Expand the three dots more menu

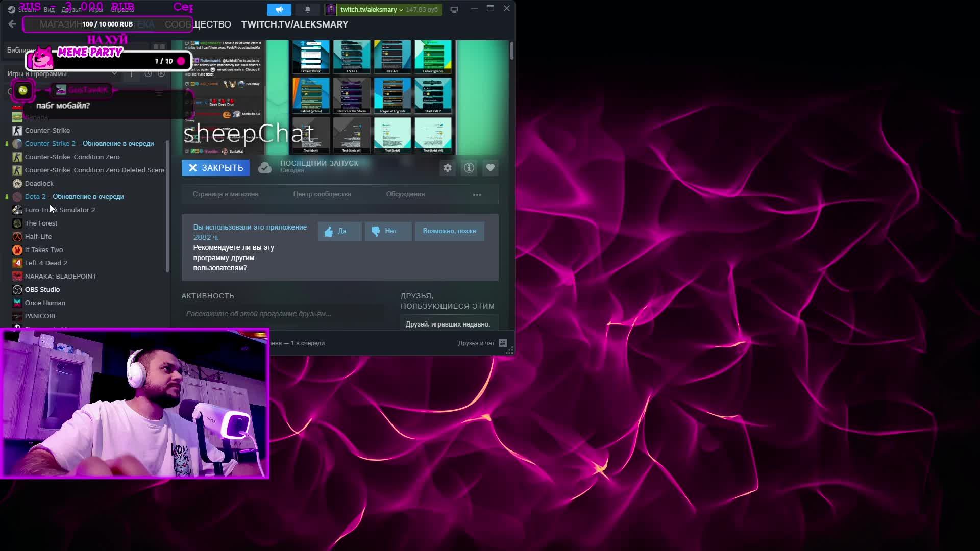477,194
